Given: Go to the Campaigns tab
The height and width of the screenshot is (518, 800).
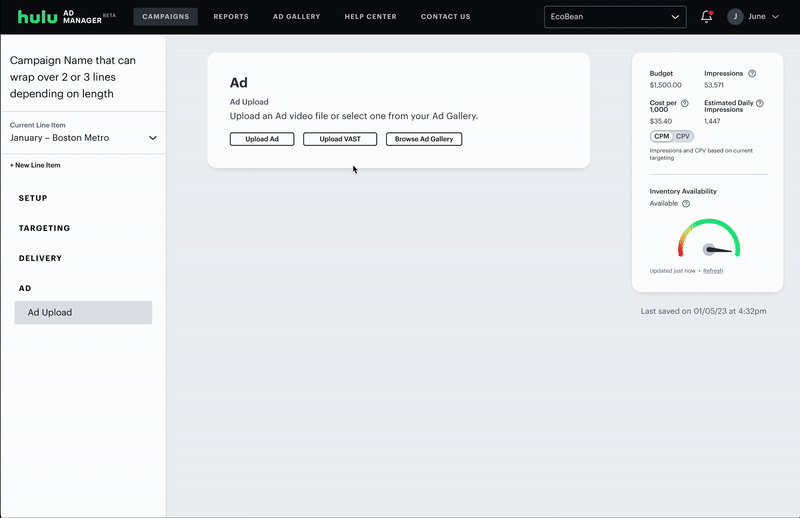Looking at the screenshot, I should tap(165, 16).
